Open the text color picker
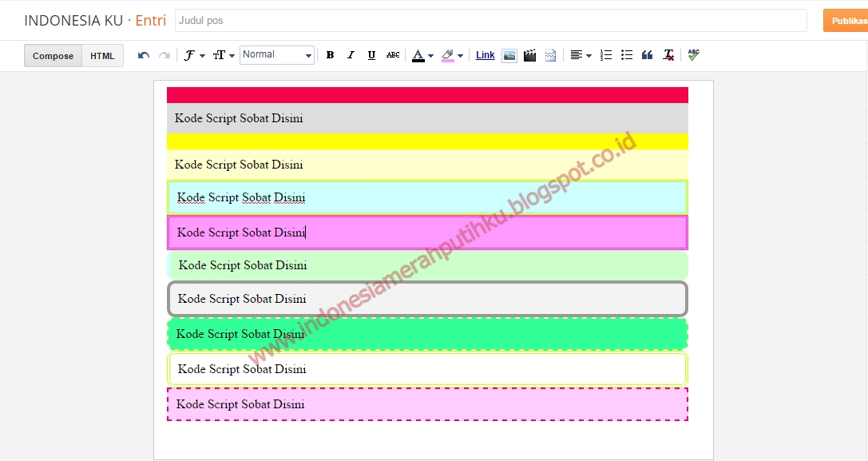The width and height of the screenshot is (868, 461). pos(422,55)
